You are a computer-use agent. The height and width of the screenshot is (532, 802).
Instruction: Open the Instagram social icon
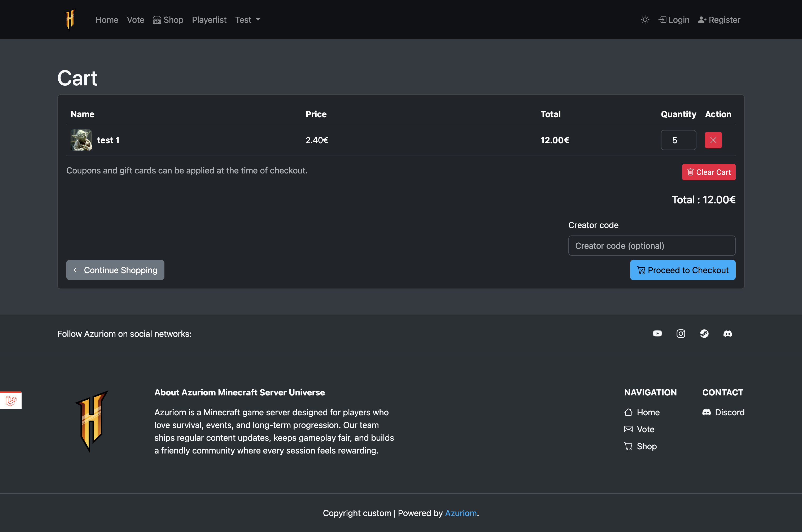[681, 334]
